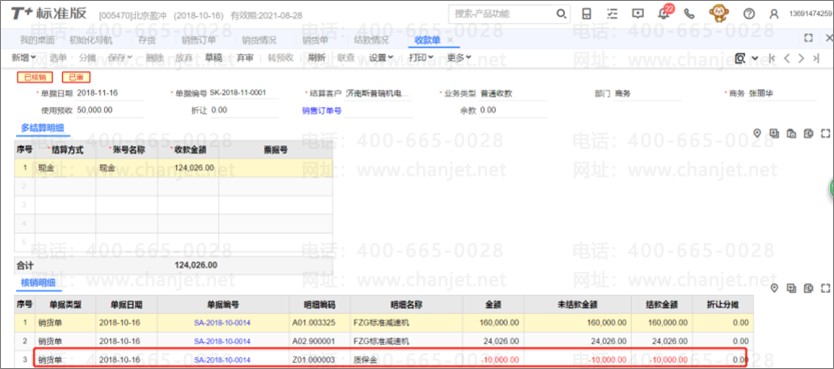Click the copy-row icon in 多结算明细 section
The width and height of the screenshot is (834, 369).
click(x=791, y=133)
